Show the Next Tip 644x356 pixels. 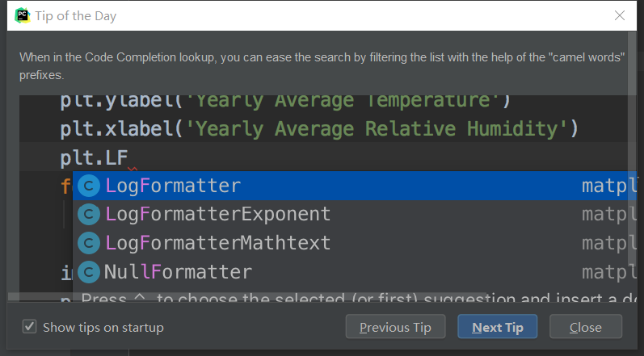[x=498, y=327]
